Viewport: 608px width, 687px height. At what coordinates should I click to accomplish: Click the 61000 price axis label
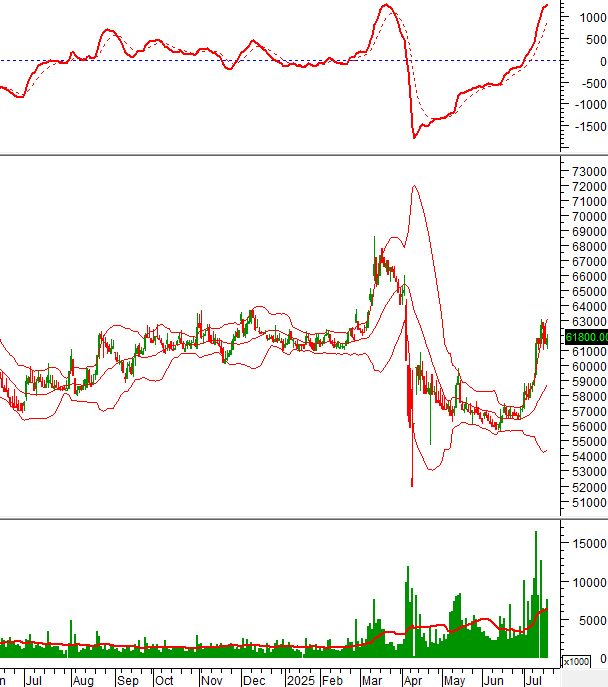coord(589,351)
